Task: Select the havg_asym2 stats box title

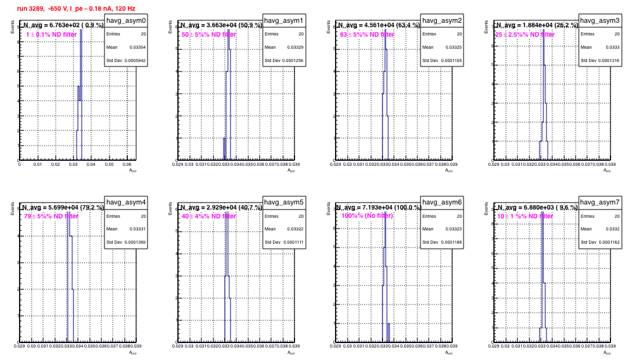Action: (x=442, y=20)
